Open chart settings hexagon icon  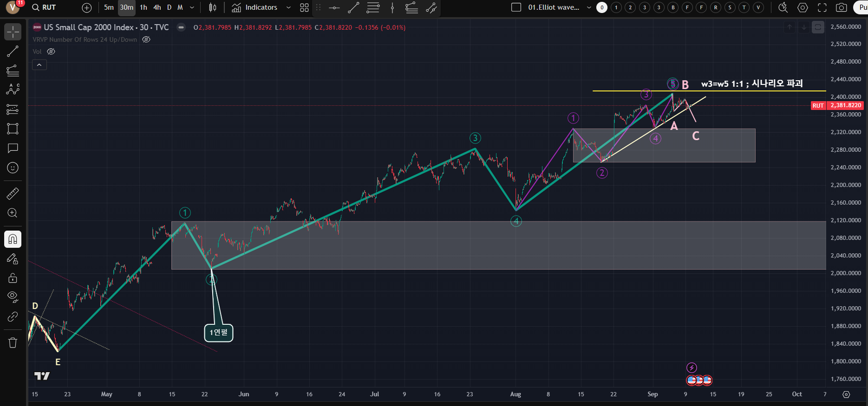(x=803, y=7)
